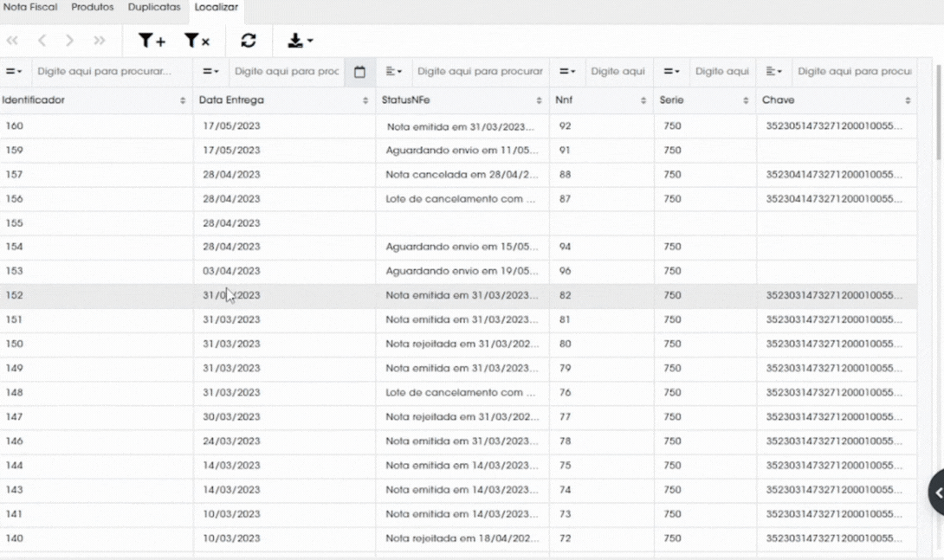Image resolution: width=944 pixels, height=560 pixels.
Task: Select row with Identificador 156
Action: pos(458,199)
